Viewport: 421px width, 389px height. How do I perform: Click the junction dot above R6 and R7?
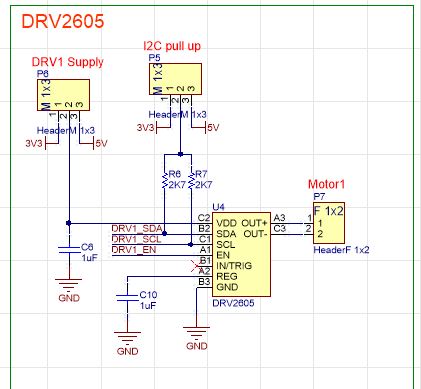point(180,154)
